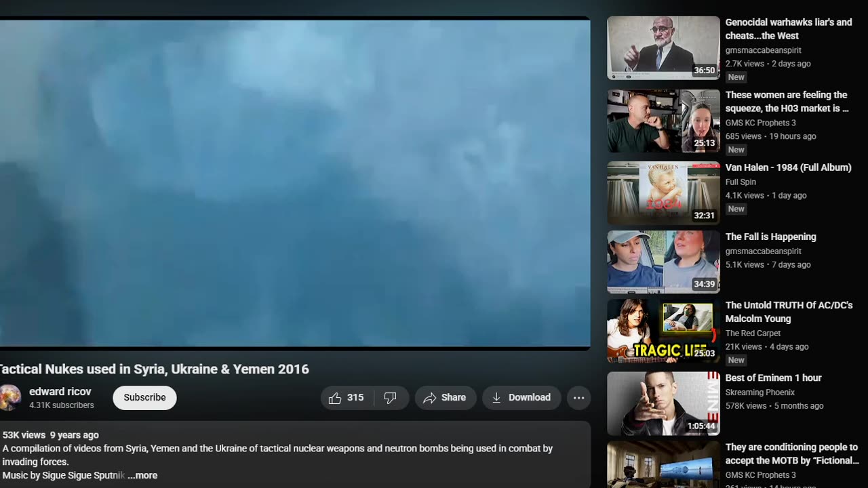Screen dimensions: 868x488
Task: Click '2.7K views • 2 days ago' text
Action: [768, 64]
